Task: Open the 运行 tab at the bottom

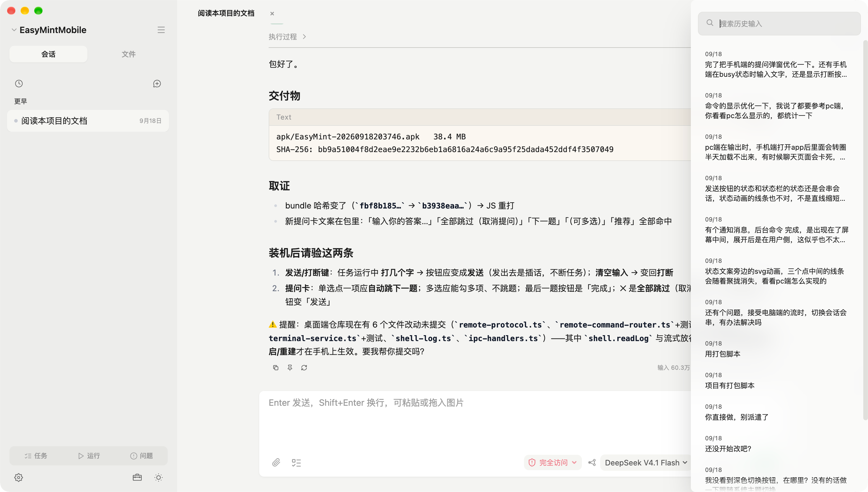Action: point(89,455)
